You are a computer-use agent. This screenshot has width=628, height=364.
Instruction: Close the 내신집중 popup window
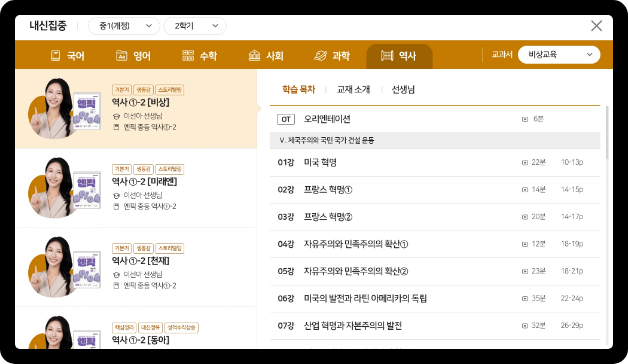click(596, 26)
